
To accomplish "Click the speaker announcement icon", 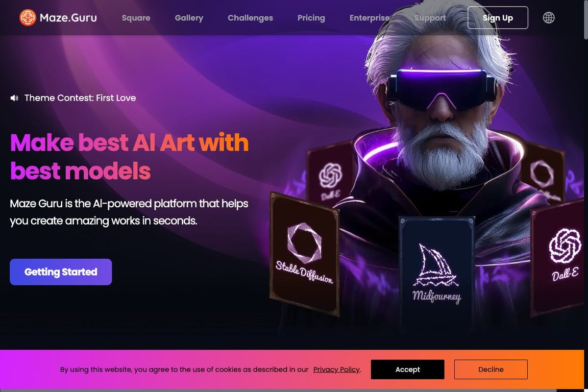I will coord(14,98).
